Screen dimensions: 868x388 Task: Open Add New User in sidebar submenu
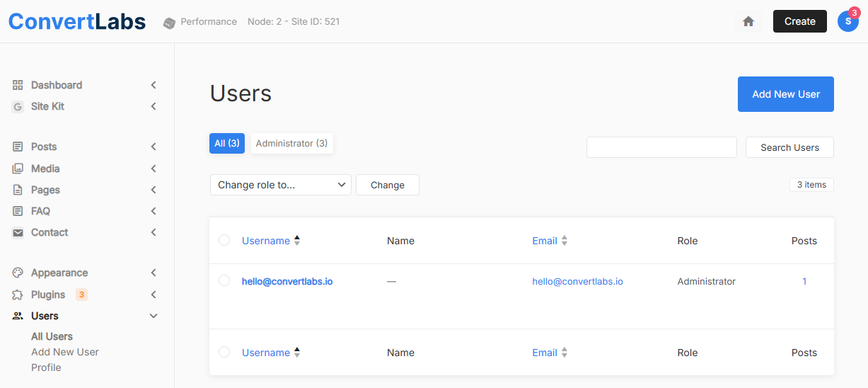tap(65, 352)
